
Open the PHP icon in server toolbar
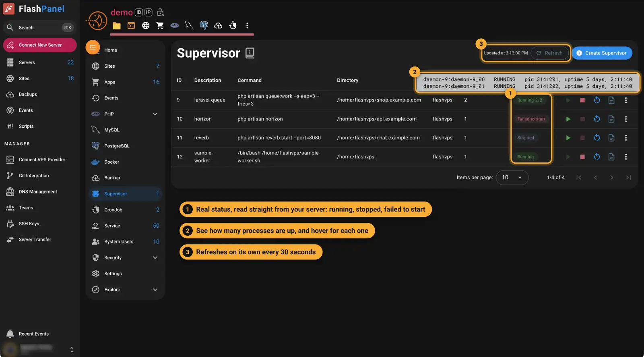(x=175, y=25)
